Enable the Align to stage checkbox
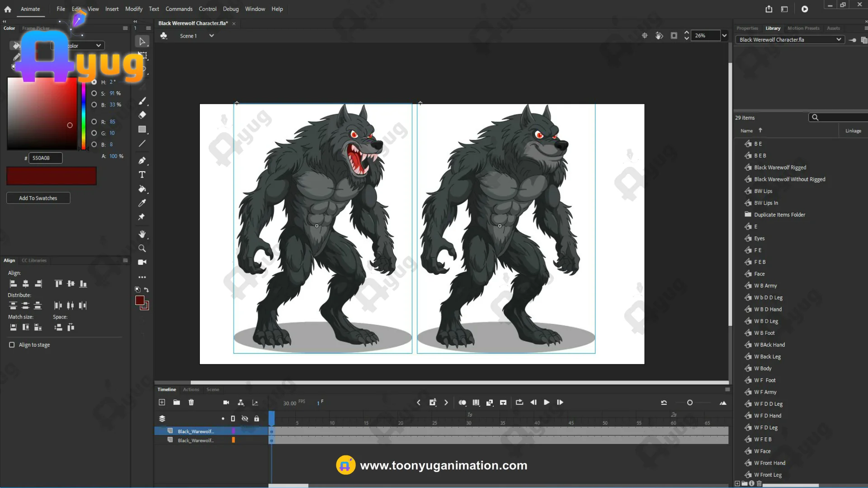This screenshot has height=488, width=868. 12,345
